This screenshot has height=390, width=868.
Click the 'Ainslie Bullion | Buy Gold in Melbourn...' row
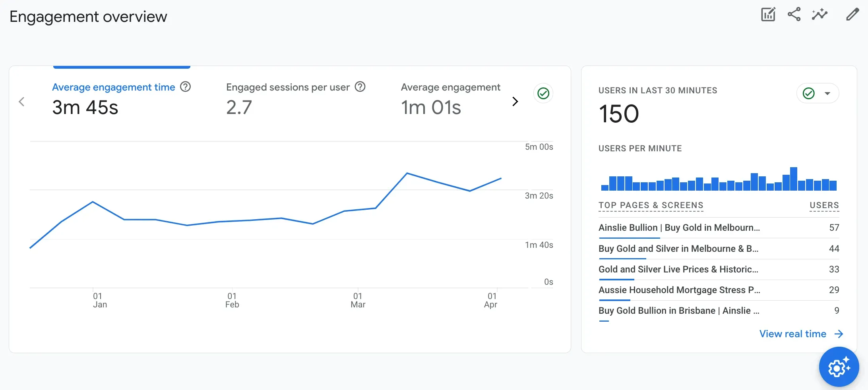click(719, 228)
